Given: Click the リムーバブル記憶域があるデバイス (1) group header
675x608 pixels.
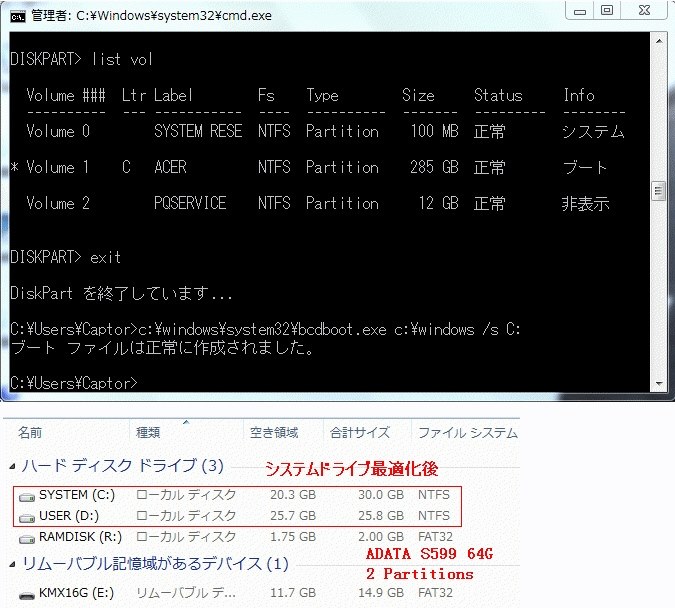Looking at the screenshot, I should 155,564.
